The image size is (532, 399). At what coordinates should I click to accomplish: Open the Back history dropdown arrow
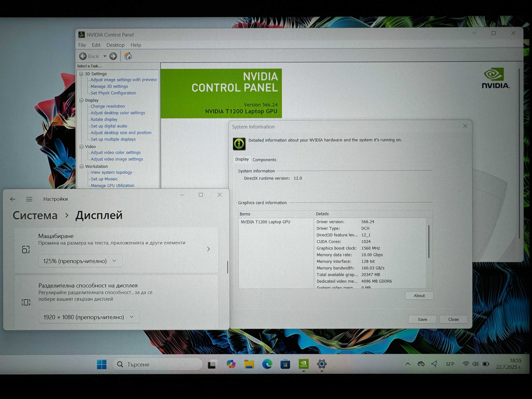point(105,56)
